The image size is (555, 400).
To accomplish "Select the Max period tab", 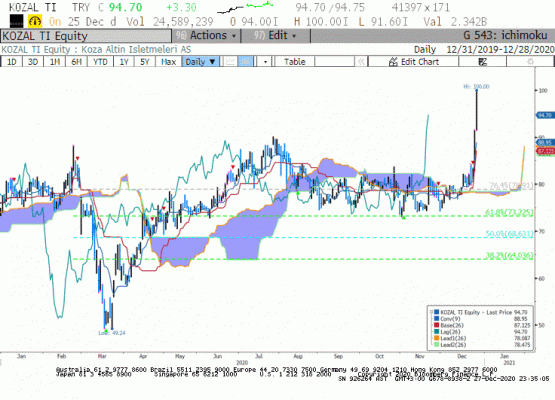I will [x=168, y=62].
